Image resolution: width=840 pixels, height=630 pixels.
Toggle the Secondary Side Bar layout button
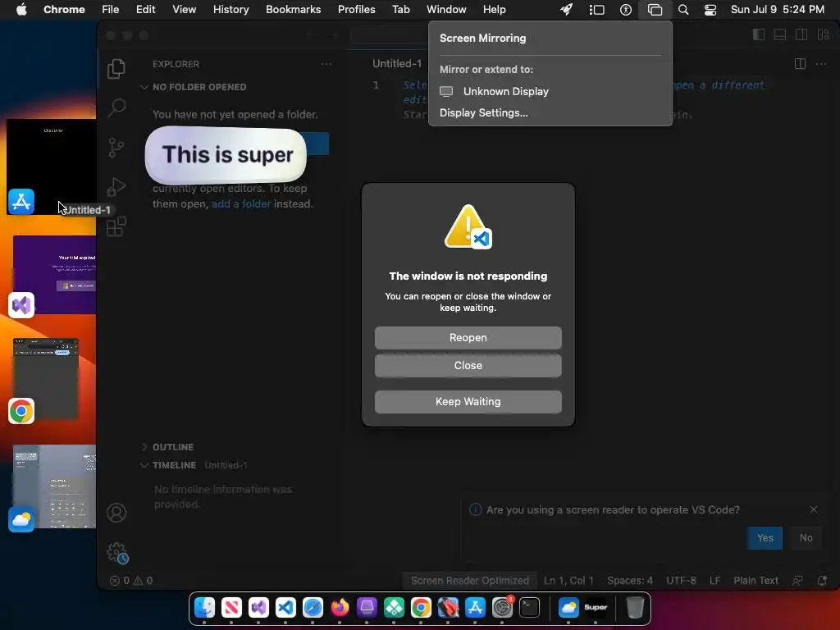click(x=801, y=34)
